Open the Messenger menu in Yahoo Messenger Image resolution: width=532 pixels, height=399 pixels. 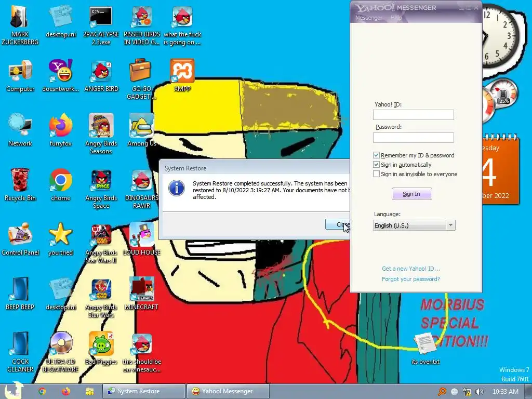[369, 18]
